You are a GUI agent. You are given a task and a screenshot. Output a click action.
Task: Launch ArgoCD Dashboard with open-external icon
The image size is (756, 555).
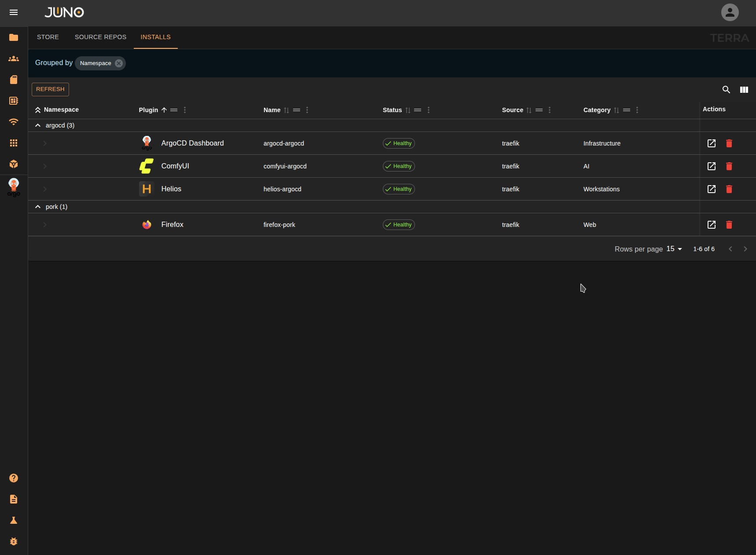[x=712, y=143]
